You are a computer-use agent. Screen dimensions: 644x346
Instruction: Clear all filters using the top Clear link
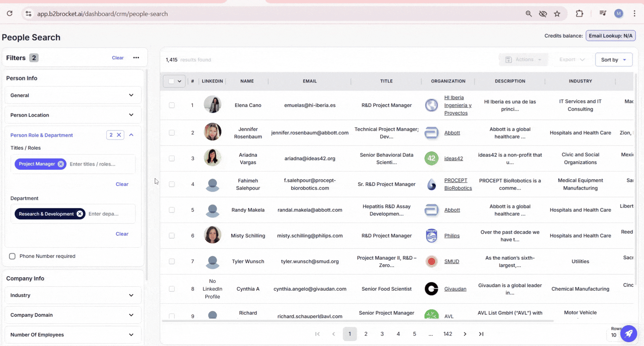[x=118, y=58]
